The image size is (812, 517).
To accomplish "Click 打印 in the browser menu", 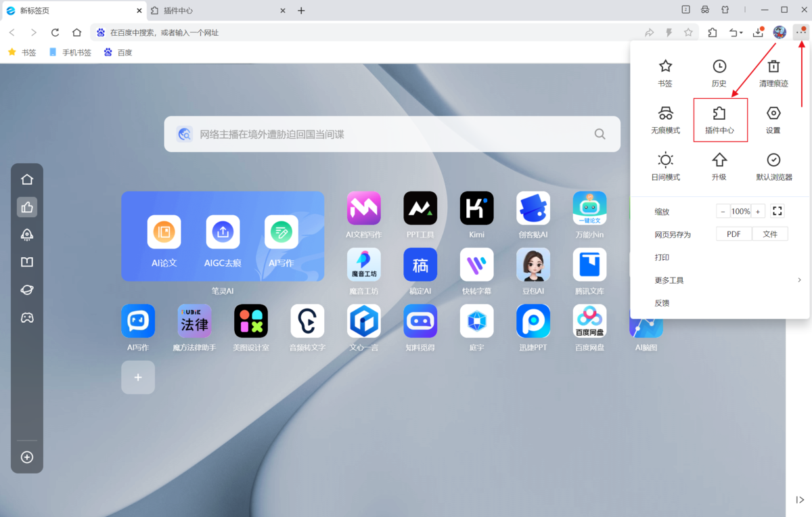I will [662, 257].
